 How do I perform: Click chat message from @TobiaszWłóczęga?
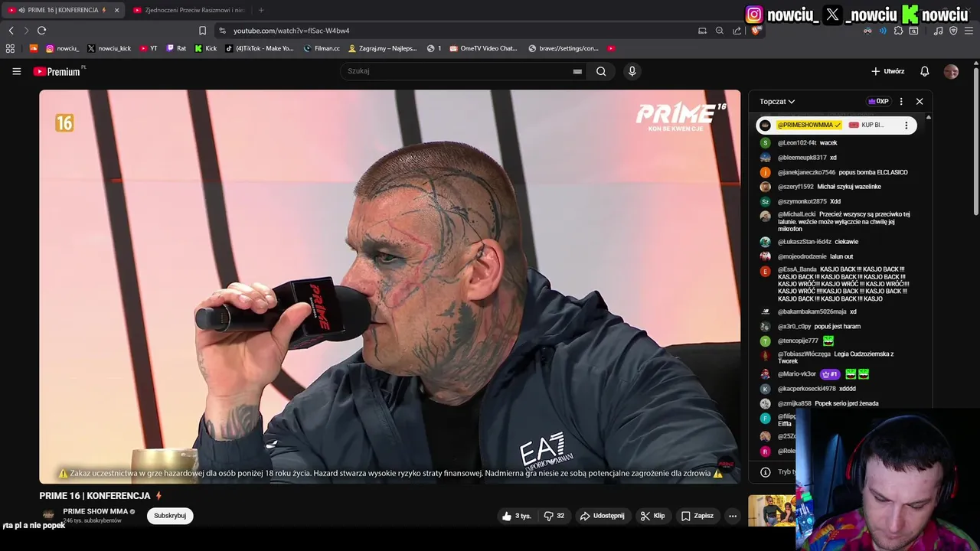[x=838, y=357]
